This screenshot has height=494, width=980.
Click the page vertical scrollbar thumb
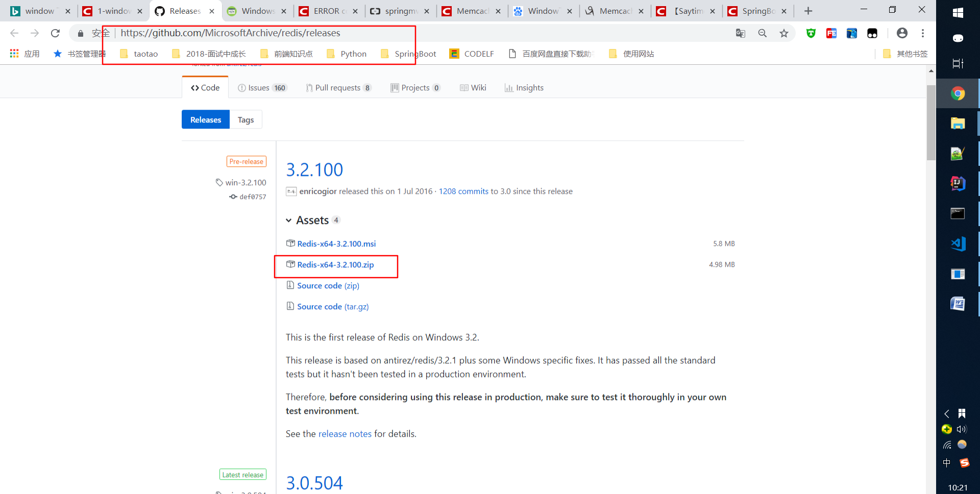tap(931, 122)
